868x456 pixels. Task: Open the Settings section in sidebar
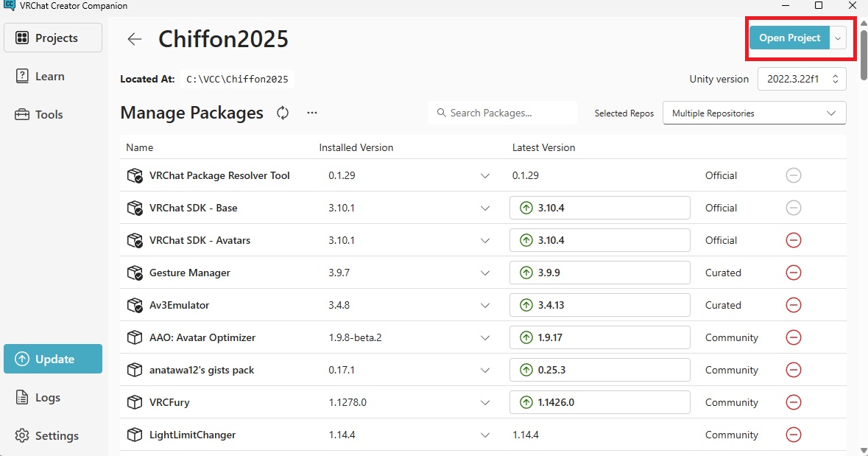(x=53, y=435)
